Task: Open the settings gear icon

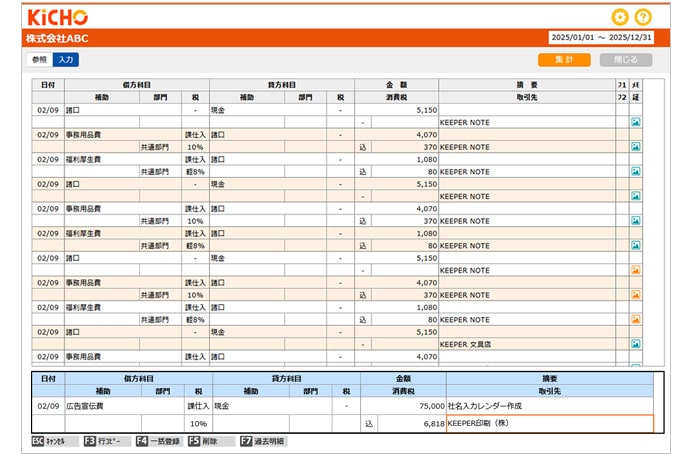Action: pos(620,17)
